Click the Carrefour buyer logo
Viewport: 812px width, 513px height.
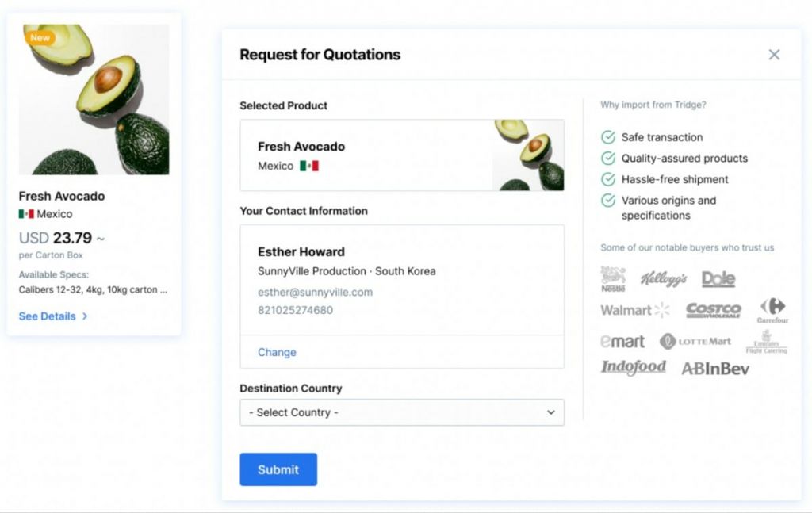(772, 310)
